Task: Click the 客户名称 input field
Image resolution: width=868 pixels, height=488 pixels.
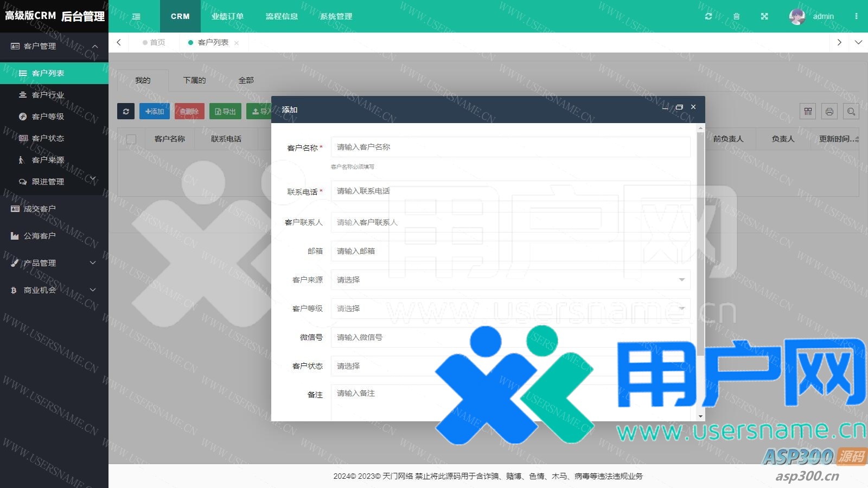Action: [x=510, y=147]
